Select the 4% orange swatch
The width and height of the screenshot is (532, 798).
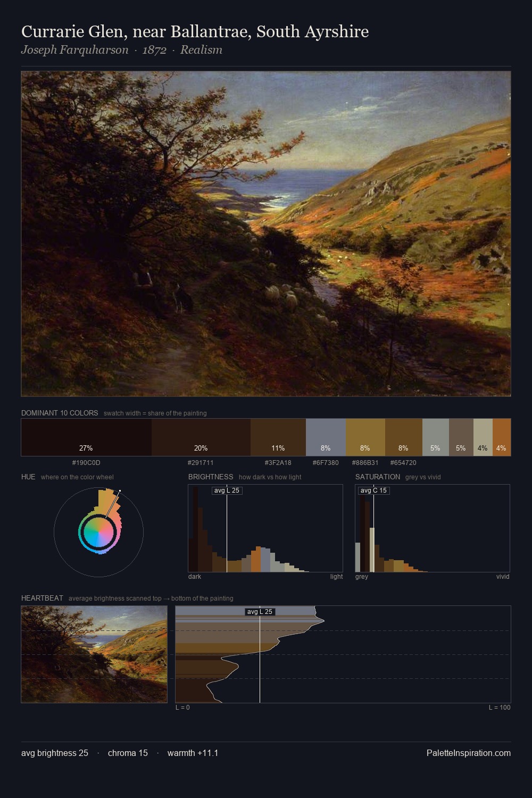[502, 437]
